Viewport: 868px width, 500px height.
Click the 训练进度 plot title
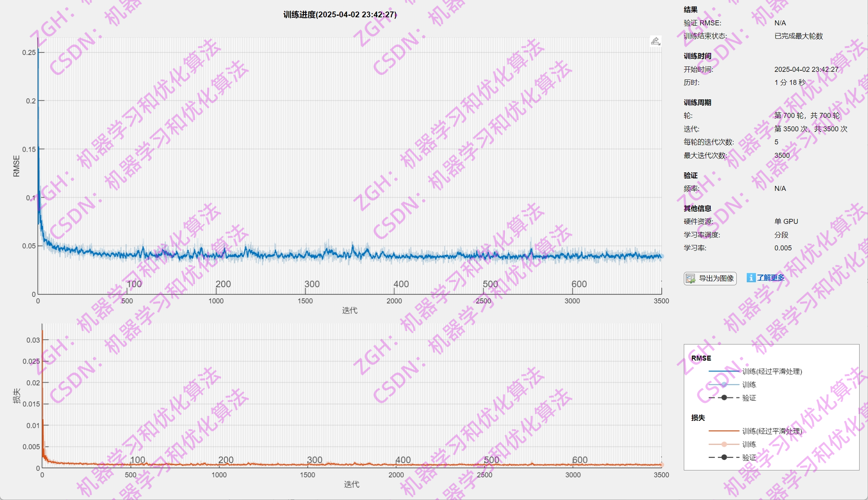tap(340, 15)
